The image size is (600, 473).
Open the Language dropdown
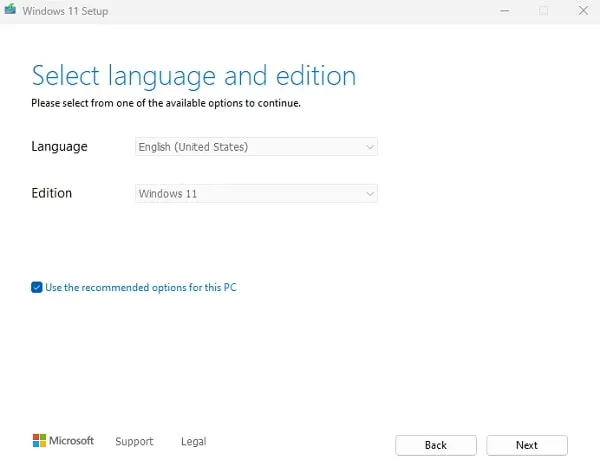point(256,147)
